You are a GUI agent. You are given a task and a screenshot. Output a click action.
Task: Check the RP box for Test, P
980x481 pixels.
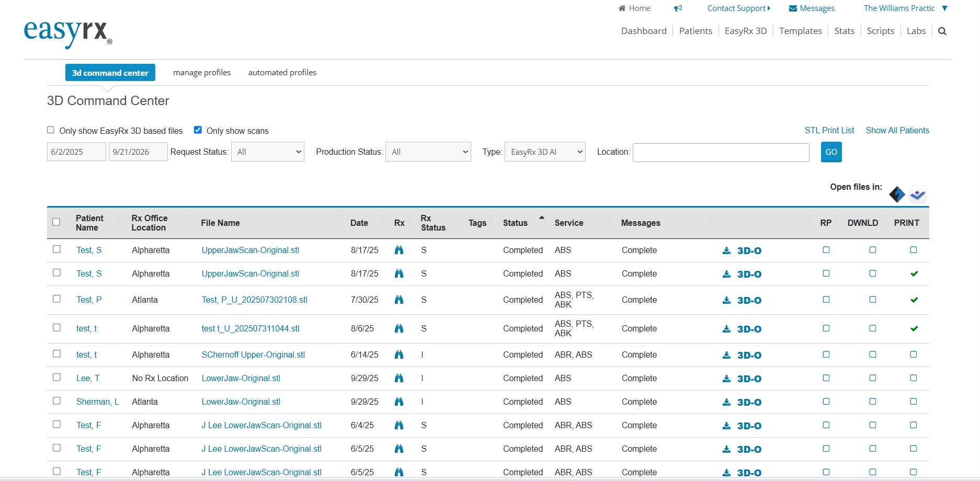click(826, 300)
